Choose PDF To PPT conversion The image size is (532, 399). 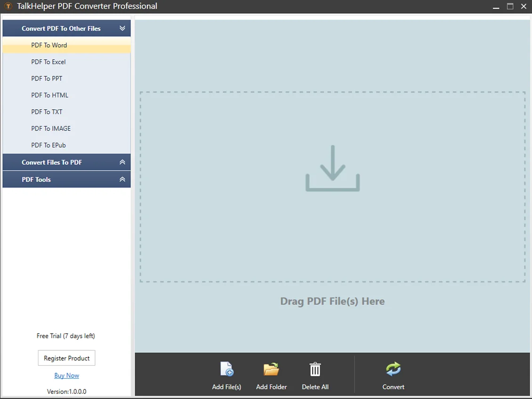pyautogui.click(x=66, y=78)
